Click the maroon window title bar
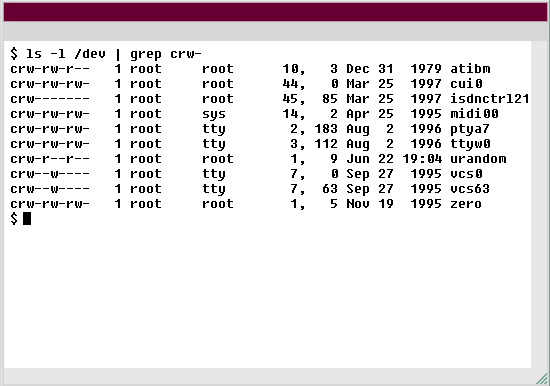Screen dimensions: 550x386 275,12
